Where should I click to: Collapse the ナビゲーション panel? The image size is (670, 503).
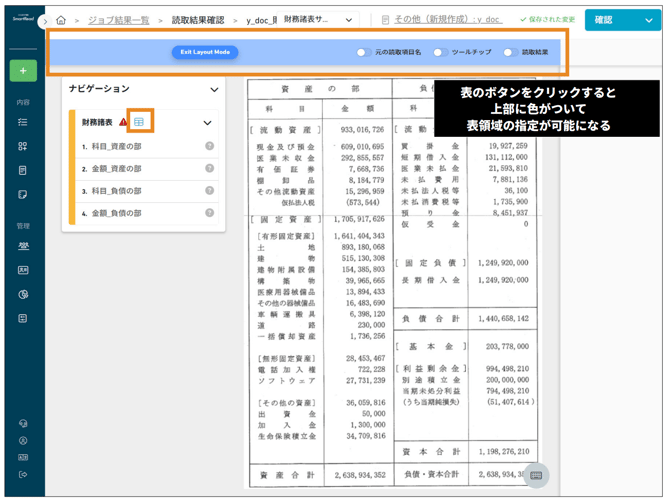pos(213,89)
